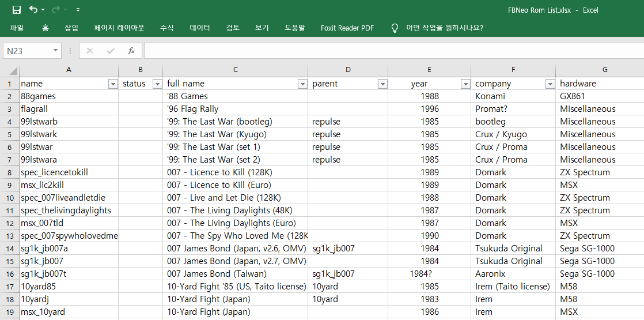Viewport: 644px width, 320px height.
Task: Open the full name column filter dropdown
Action: coord(302,84)
